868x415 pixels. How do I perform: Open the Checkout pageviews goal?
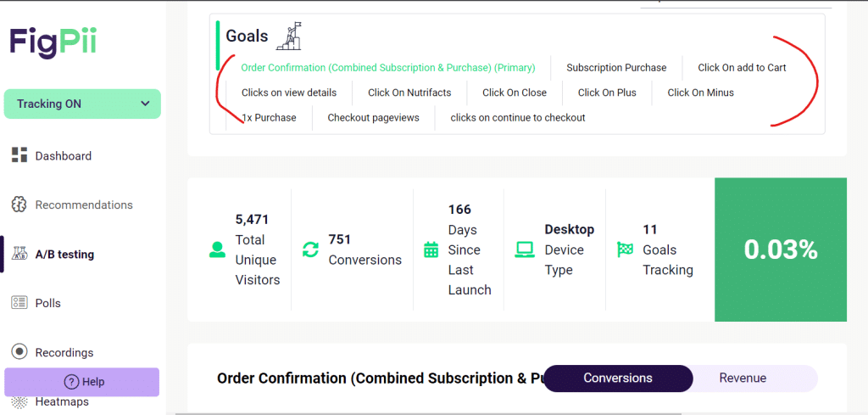(373, 118)
